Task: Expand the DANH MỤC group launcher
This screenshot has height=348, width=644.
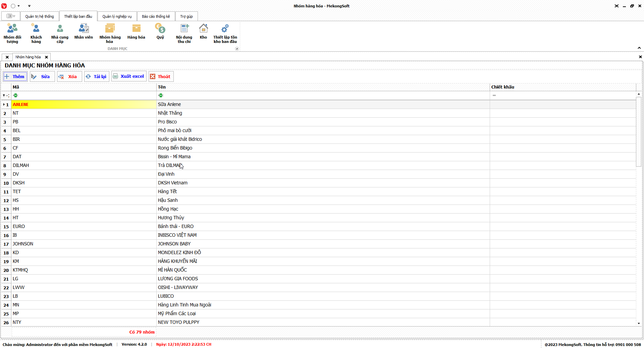Action: tap(237, 49)
